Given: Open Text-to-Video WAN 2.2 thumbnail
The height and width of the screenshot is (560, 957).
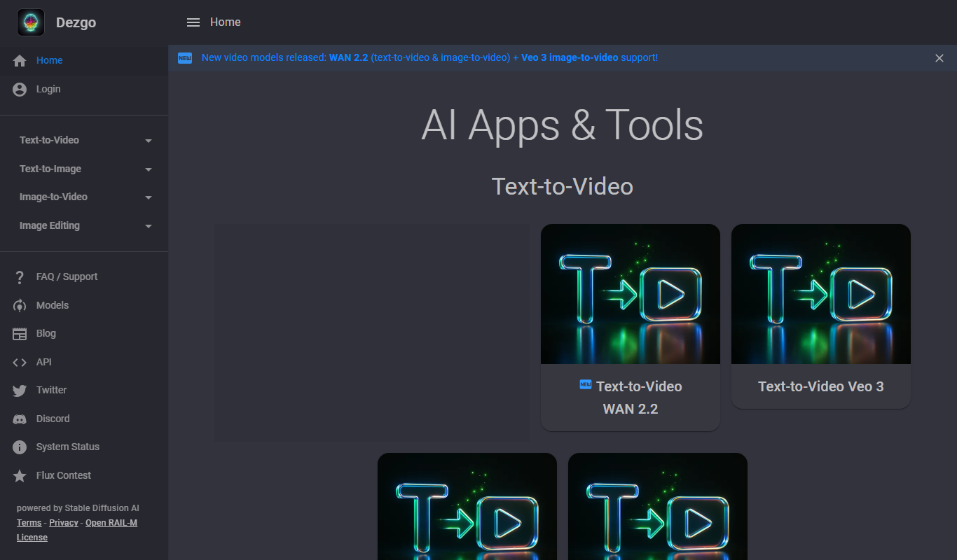Looking at the screenshot, I should pos(631,294).
